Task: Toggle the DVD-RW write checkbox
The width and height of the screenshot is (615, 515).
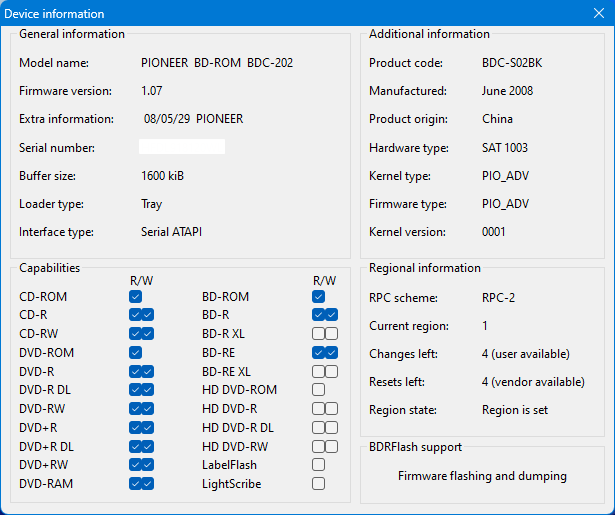Action: coord(148,409)
